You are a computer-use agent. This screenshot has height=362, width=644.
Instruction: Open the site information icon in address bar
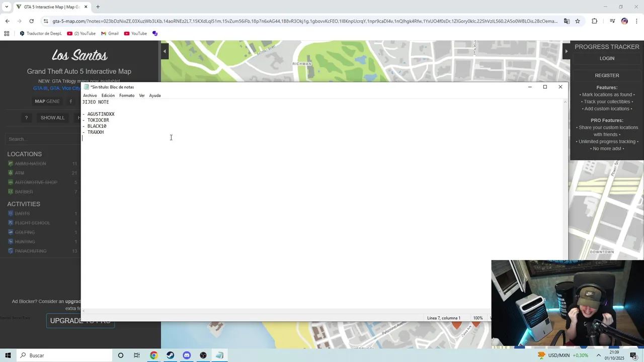(x=46, y=21)
